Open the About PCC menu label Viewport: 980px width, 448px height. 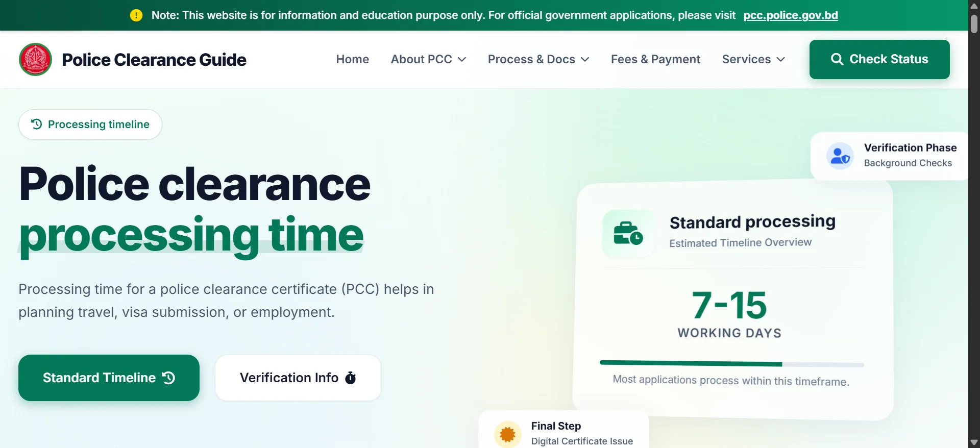(421, 59)
